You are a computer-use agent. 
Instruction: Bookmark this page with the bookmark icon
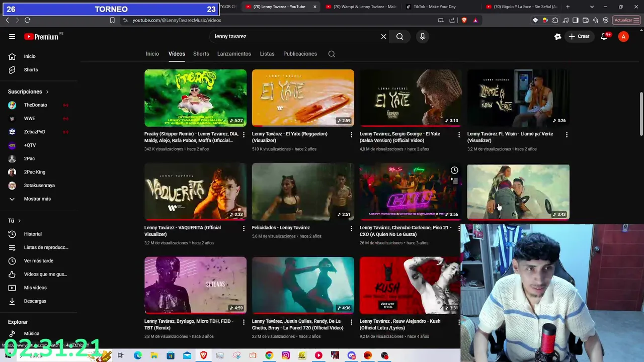(112, 20)
